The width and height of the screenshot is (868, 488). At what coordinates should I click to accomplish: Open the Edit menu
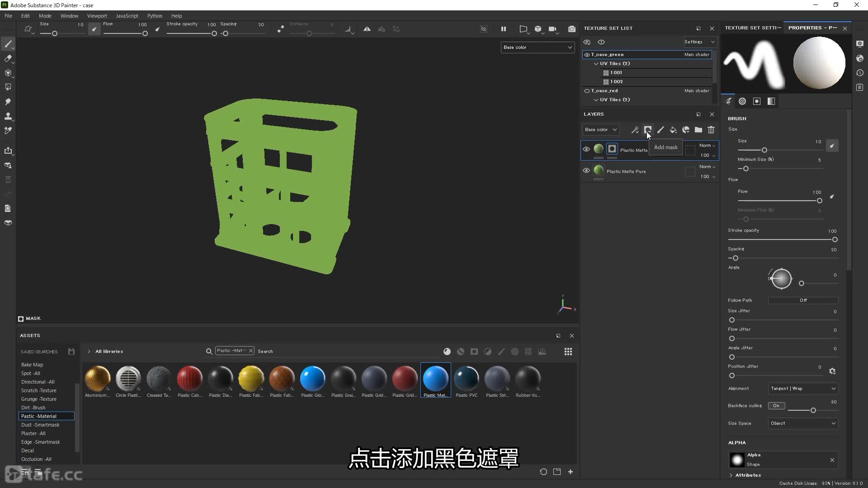(x=25, y=16)
